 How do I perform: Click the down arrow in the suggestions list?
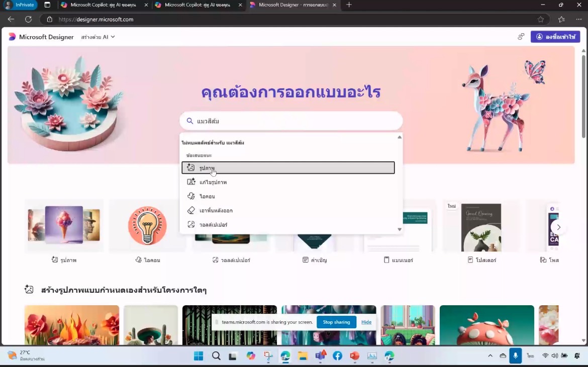coord(400,229)
